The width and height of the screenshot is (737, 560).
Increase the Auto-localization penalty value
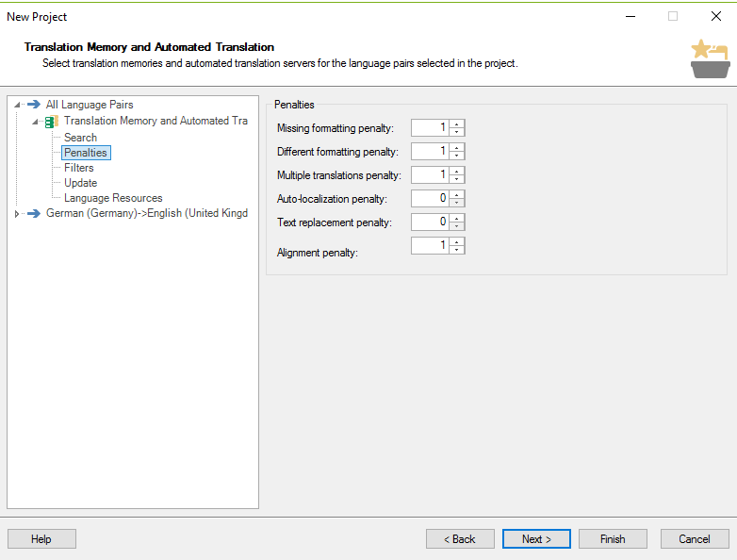[456, 194]
